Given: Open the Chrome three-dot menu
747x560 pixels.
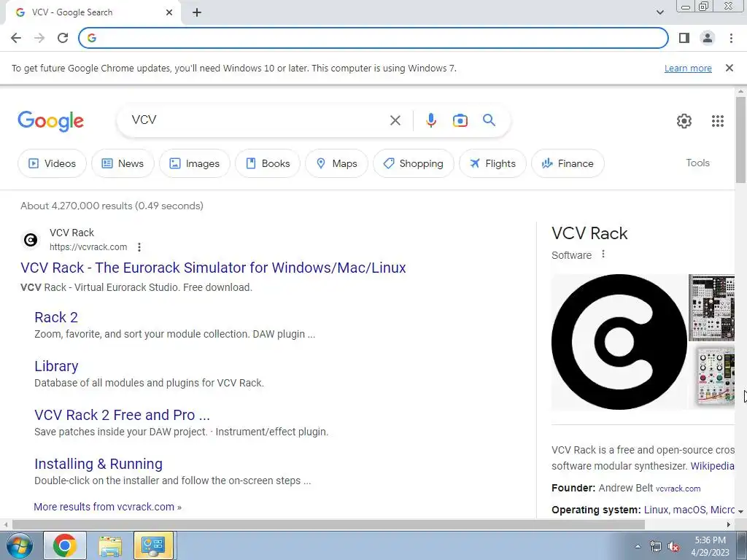Looking at the screenshot, I should pos(731,38).
